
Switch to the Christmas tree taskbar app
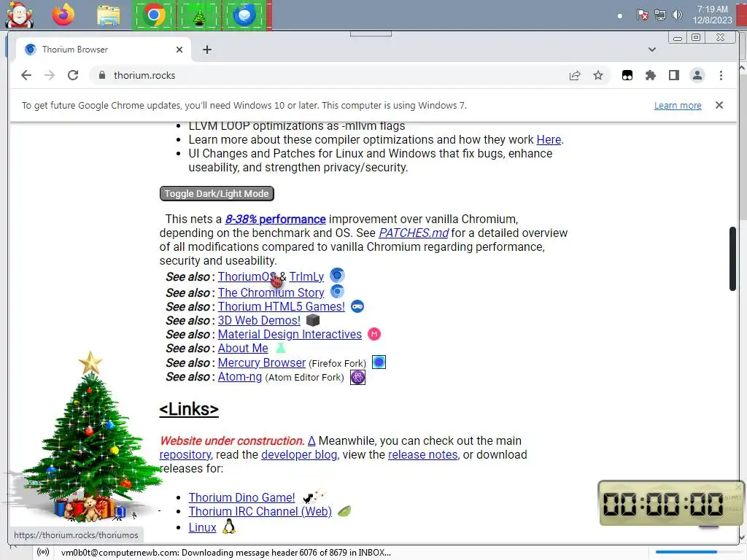(x=199, y=16)
